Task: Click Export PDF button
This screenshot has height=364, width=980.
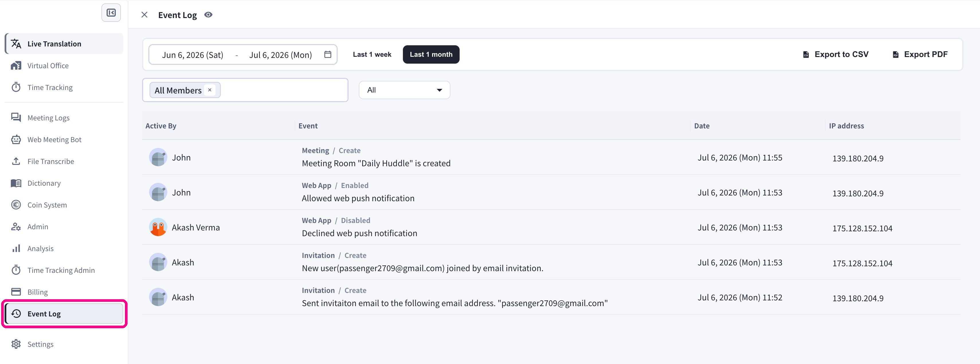Action: pos(920,54)
